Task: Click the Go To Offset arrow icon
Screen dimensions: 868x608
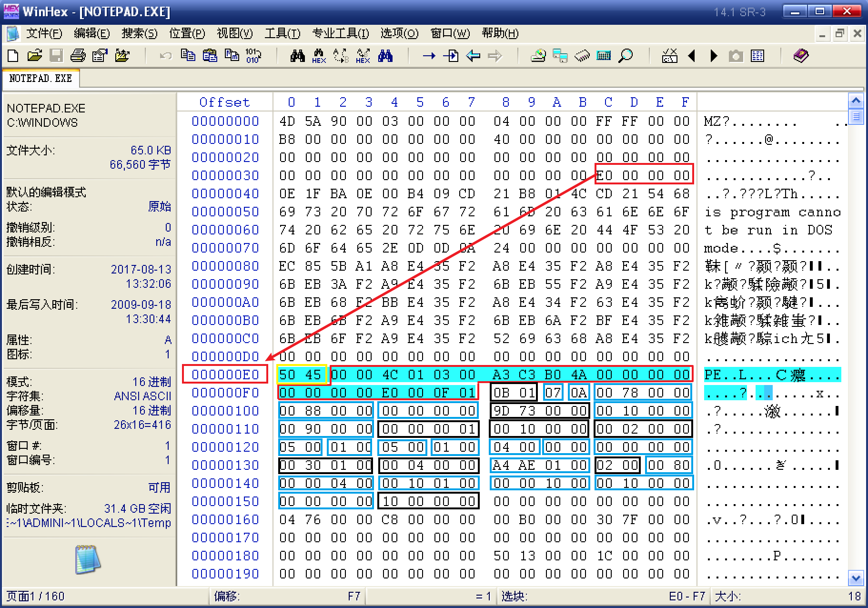Action: [x=429, y=56]
